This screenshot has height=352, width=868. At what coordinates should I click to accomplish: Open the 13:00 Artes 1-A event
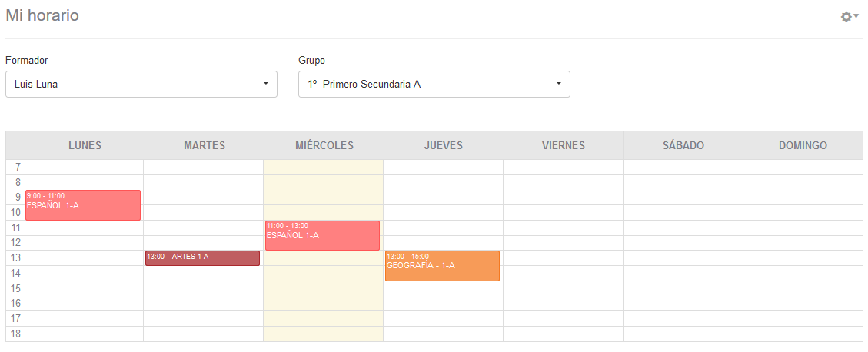pos(202,257)
